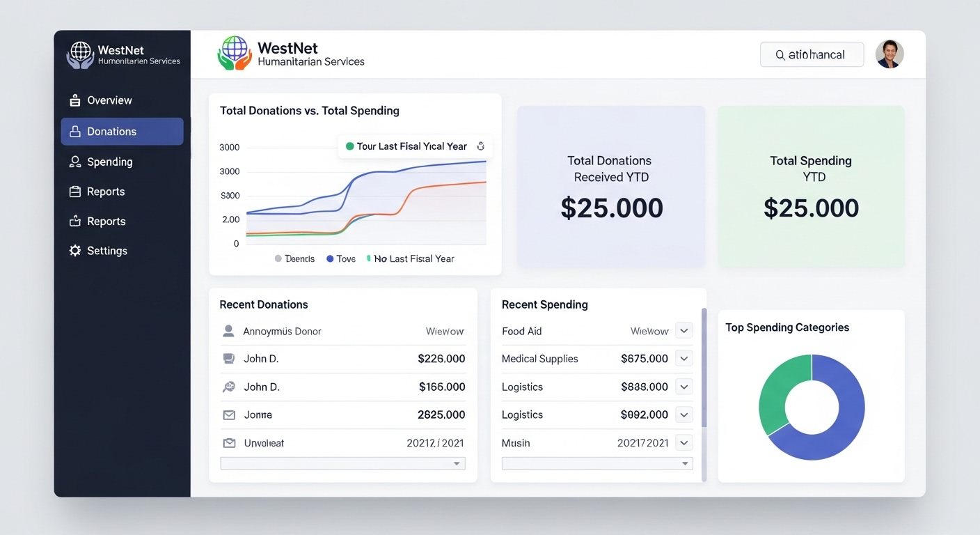980x535 pixels.
Task: Open Settings via the gear icon
Action: pyautogui.click(x=75, y=251)
